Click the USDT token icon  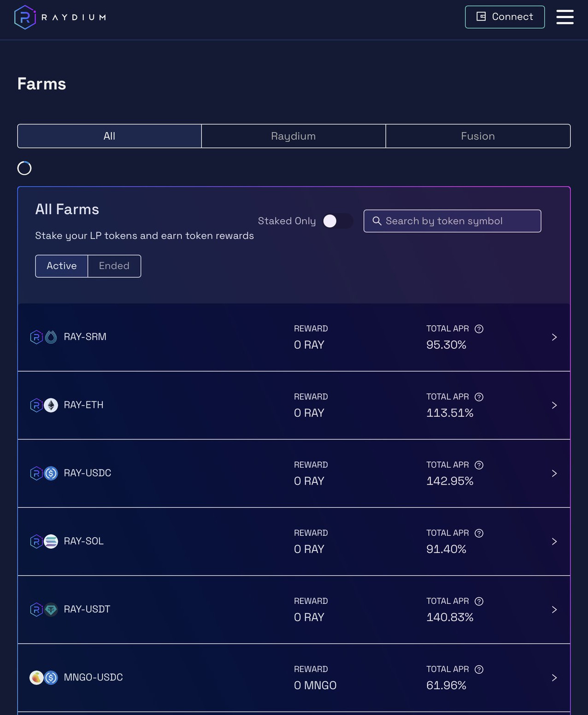(x=51, y=609)
